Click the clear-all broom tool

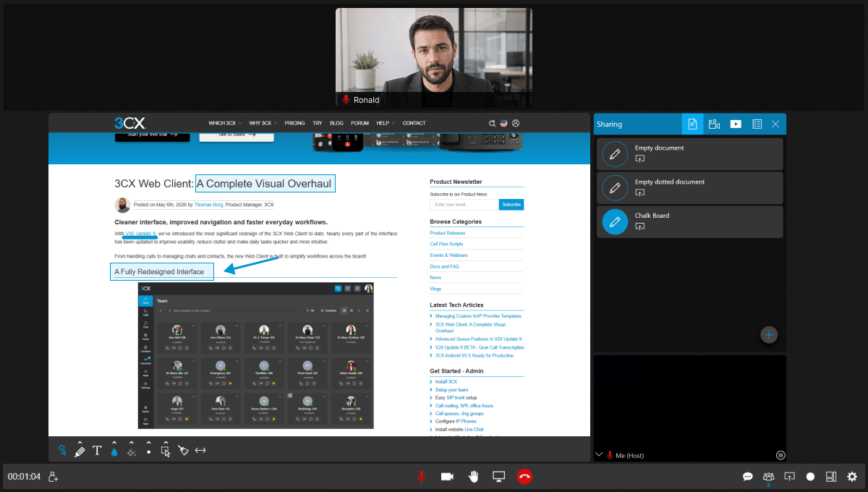(184, 451)
